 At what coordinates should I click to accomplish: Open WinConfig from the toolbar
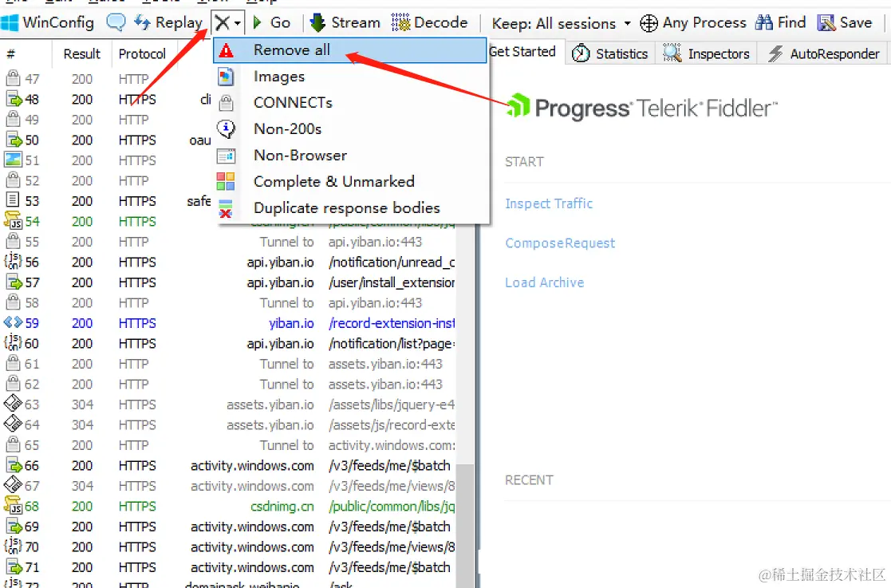[x=48, y=22]
